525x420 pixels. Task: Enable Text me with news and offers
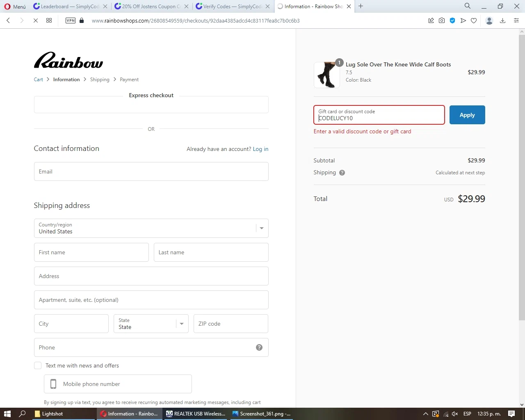pyautogui.click(x=38, y=365)
